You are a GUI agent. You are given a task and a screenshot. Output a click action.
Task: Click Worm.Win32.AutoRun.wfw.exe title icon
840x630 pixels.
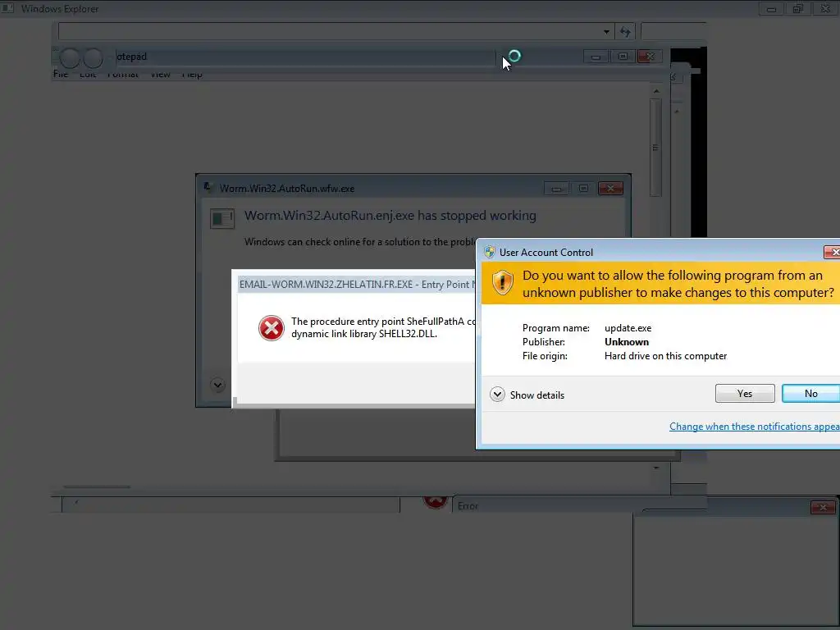coord(208,188)
